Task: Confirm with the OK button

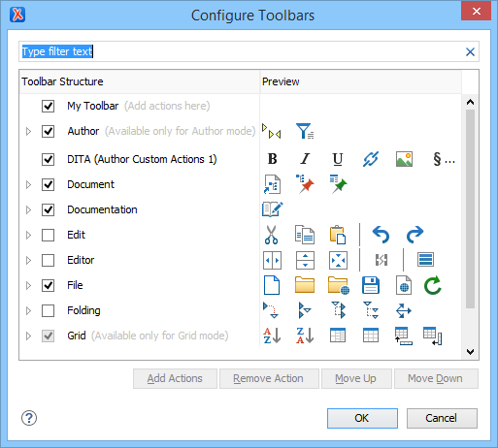Action: click(x=362, y=418)
